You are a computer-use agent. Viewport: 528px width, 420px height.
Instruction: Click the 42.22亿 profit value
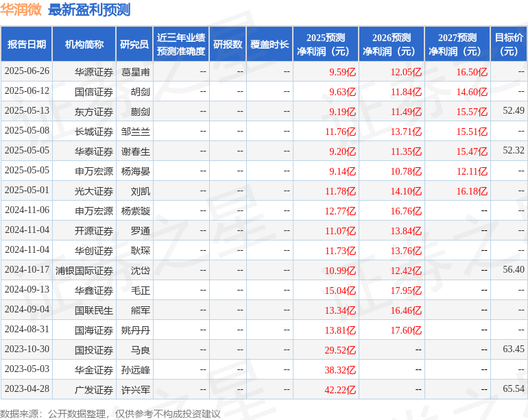[340, 390]
